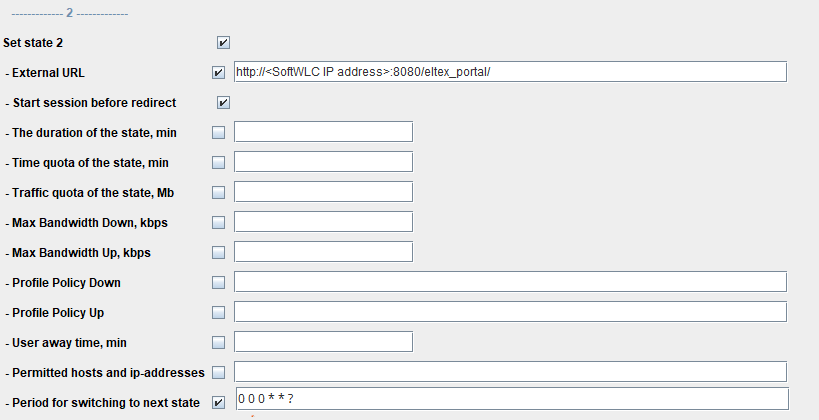Enable the Profile Policy Down checkbox
This screenshot has height=420, width=819.
(x=219, y=283)
